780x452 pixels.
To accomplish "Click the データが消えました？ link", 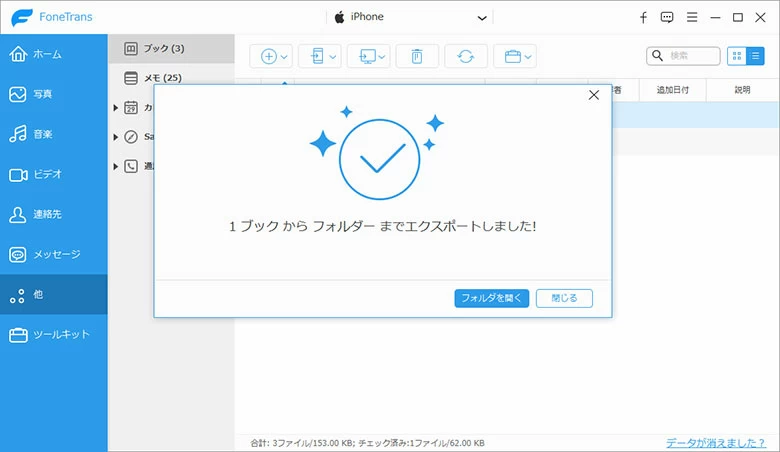I will (x=718, y=442).
